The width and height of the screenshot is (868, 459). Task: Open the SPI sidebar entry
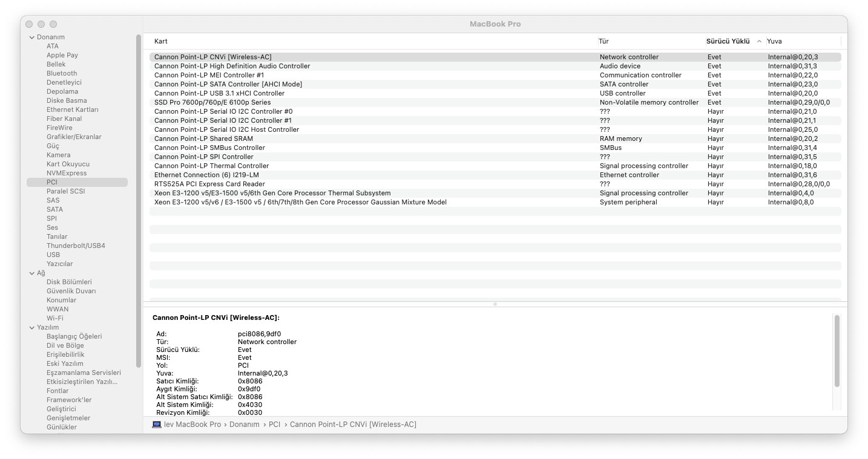click(51, 218)
